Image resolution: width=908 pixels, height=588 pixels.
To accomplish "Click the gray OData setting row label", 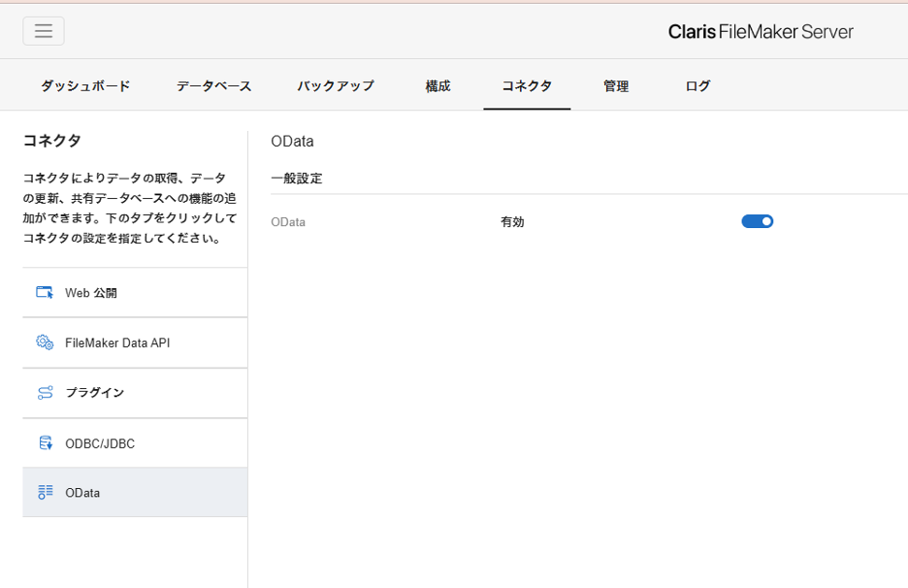I will pos(288,222).
